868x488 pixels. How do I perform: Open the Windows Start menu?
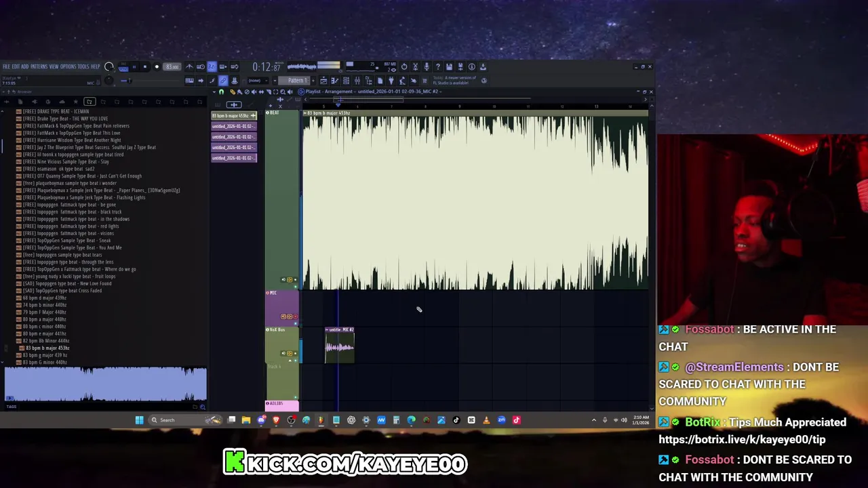pos(139,420)
